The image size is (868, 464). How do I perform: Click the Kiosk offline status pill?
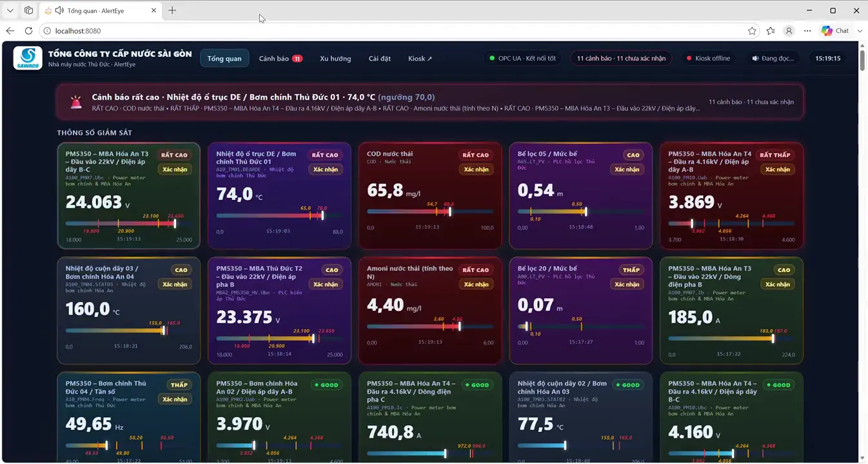click(708, 59)
